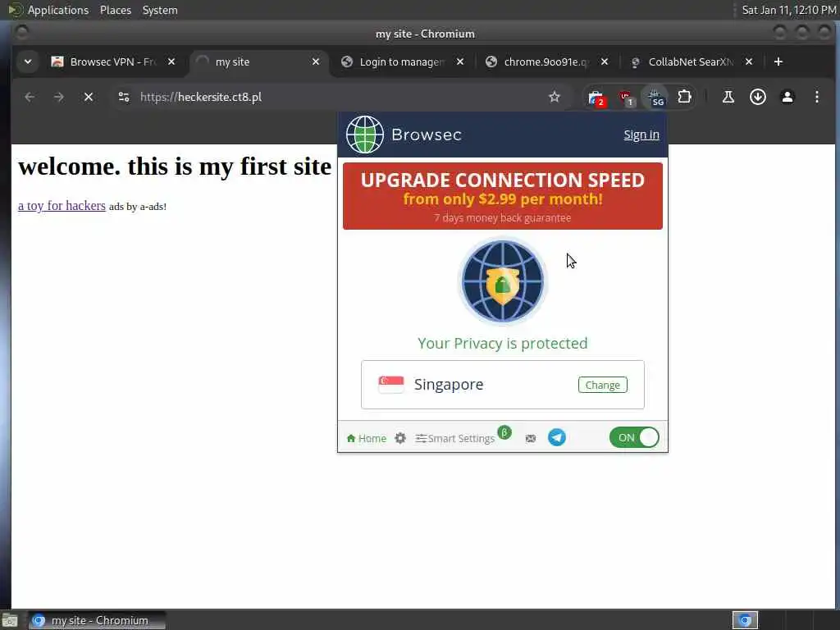Image resolution: width=840 pixels, height=630 pixels.
Task: Stop loading the page
Action: 89,97
